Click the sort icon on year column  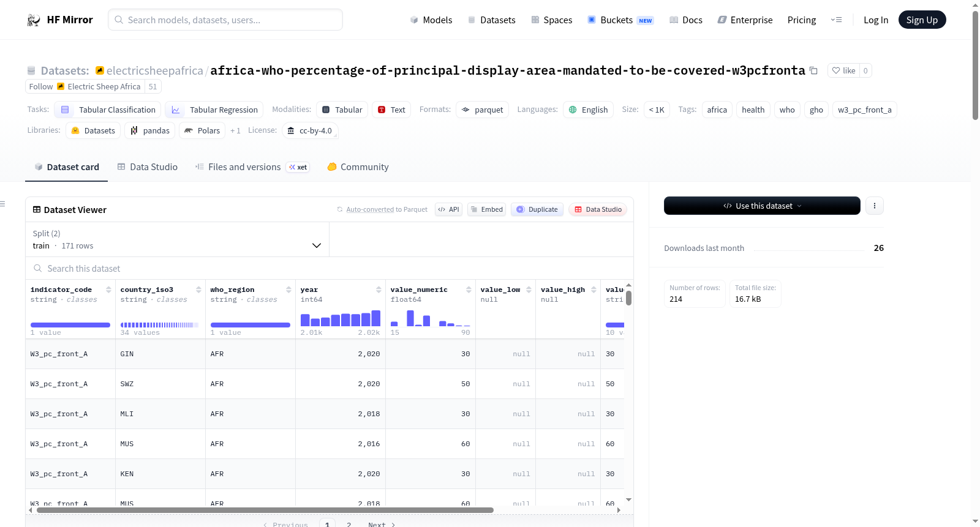click(379, 290)
